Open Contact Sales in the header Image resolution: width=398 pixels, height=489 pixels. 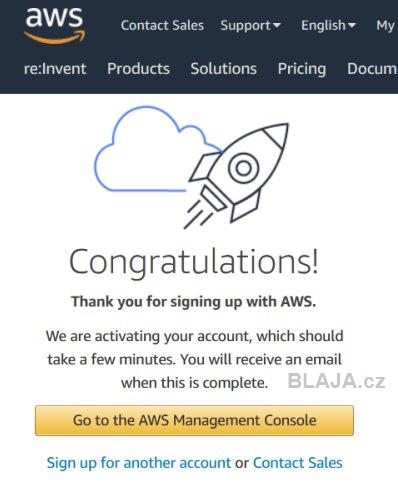click(162, 26)
